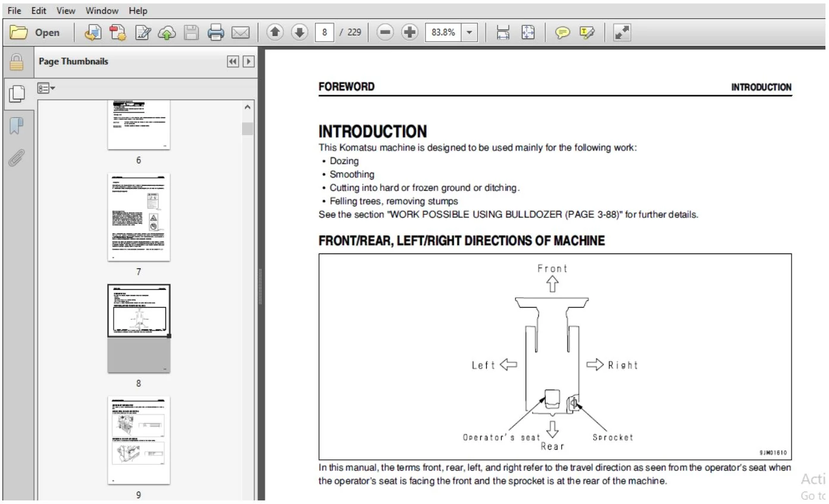The width and height of the screenshot is (829, 504).
Task: Select page 8 thumbnail
Action: pos(139,328)
